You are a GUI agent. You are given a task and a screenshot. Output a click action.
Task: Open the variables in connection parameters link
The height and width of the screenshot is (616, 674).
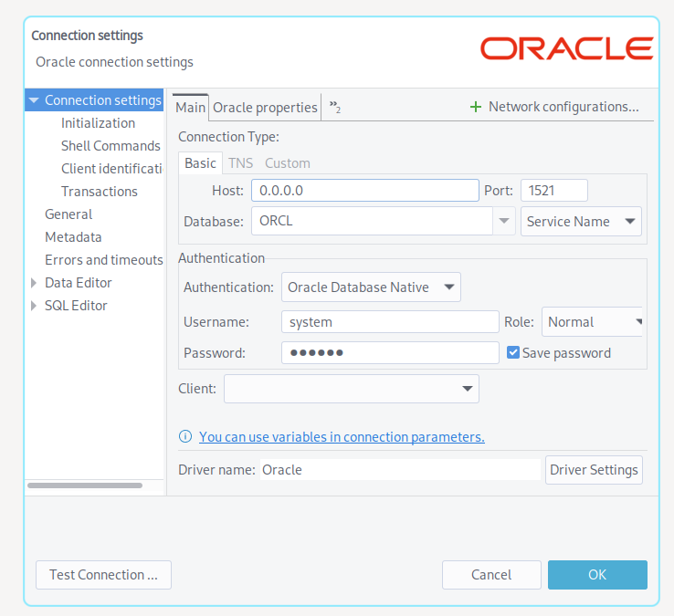[342, 437]
